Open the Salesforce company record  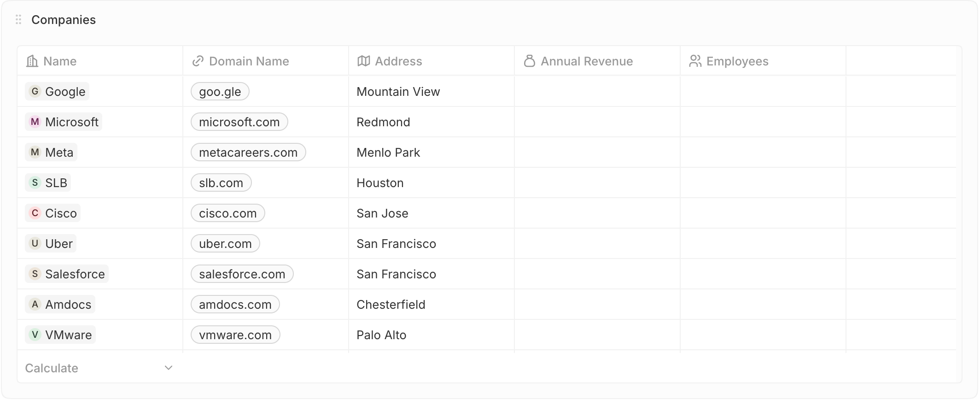(67, 274)
